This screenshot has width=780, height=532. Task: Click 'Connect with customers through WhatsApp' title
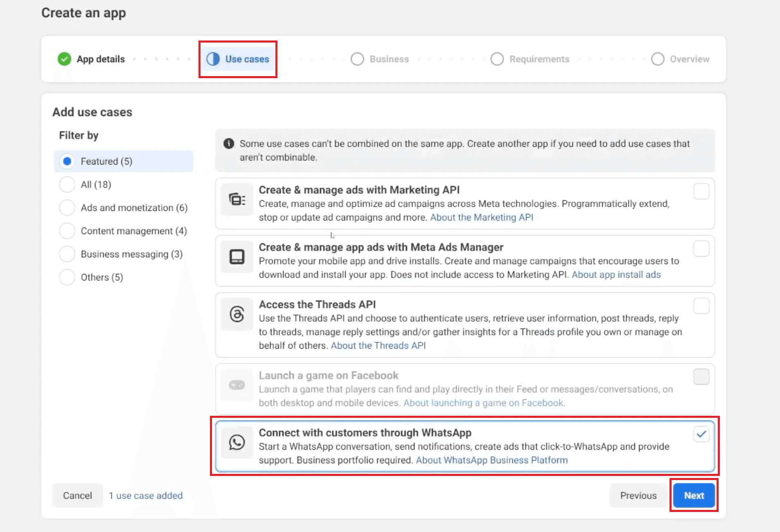365,433
